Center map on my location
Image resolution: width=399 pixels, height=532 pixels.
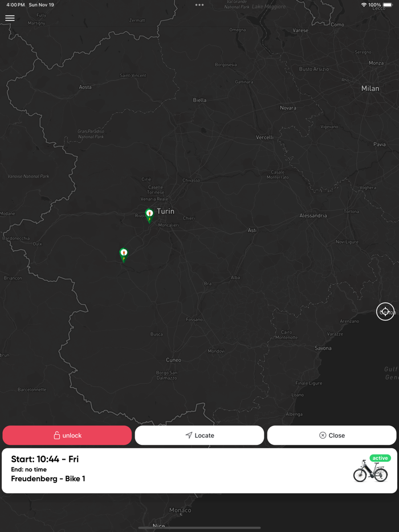385,312
